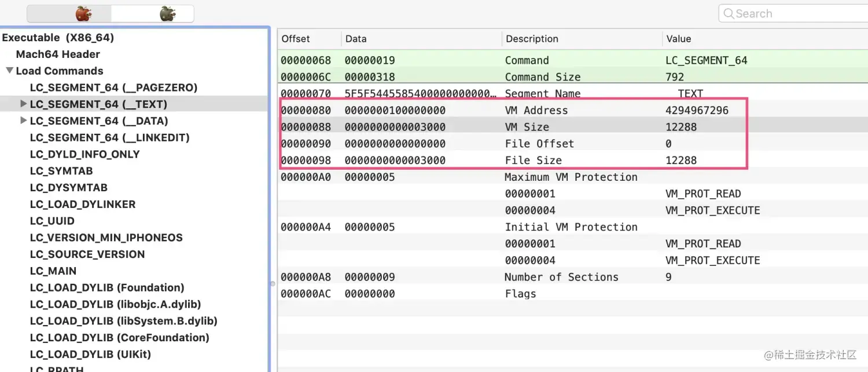Click the File Size description cell
The image size is (868, 372).
[x=534, y=161]
